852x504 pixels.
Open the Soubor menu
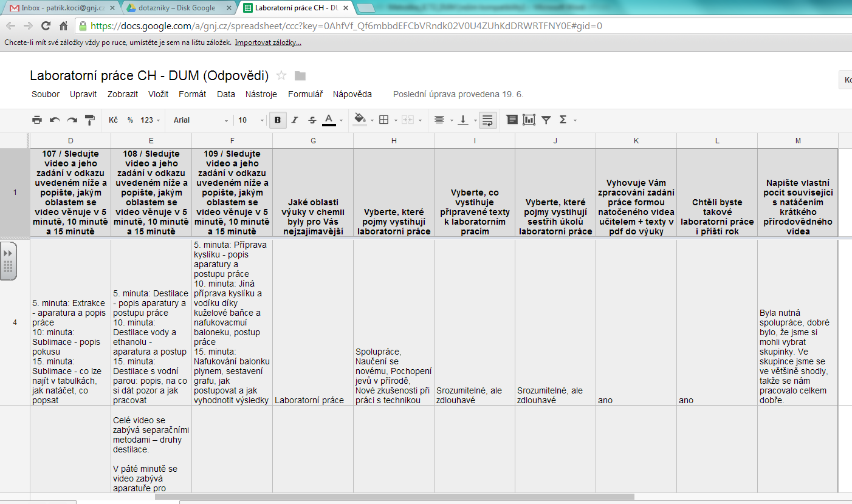(46, 94)
